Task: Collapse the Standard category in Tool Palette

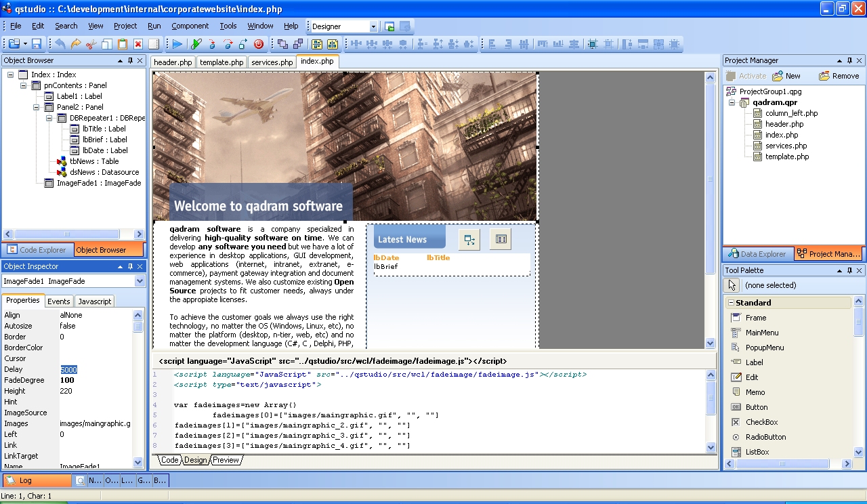Action: click(731, 303)
